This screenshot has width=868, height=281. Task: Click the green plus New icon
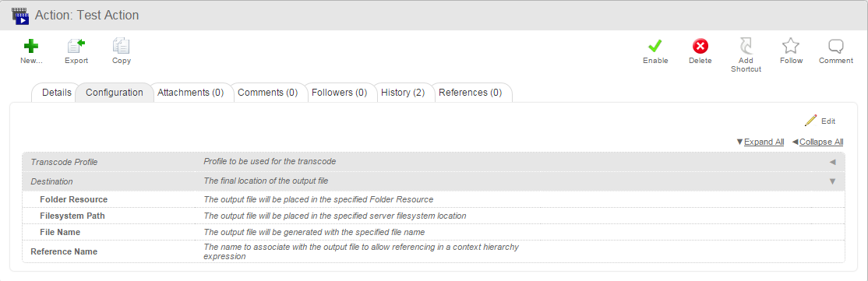pyautogui.click(x=31, y=46)
